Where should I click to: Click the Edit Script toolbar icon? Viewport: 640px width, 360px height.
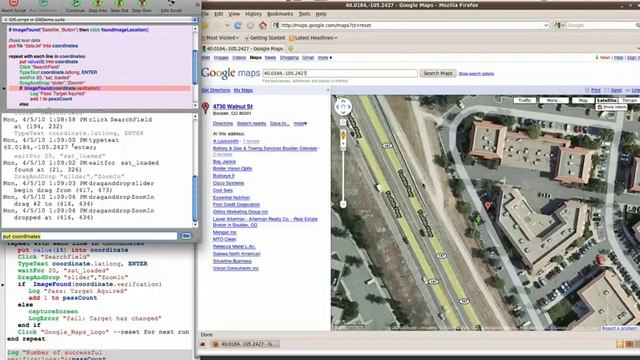click(x=171, y=3)
